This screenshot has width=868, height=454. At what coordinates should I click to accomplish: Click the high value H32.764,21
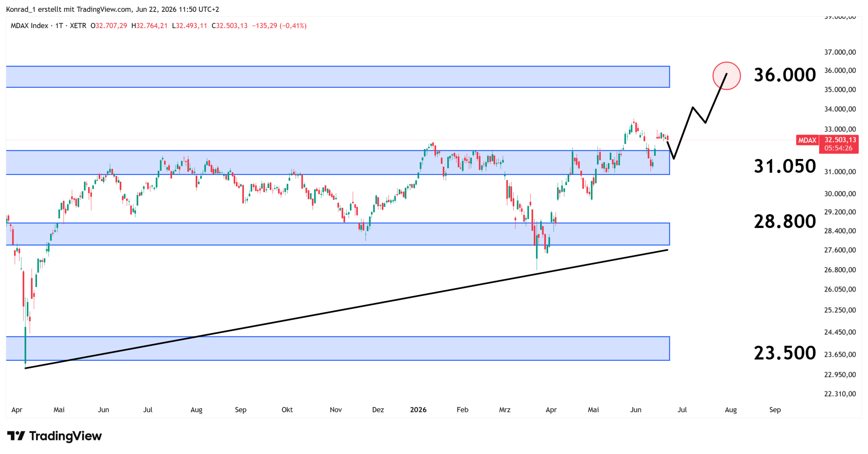click(x=149, y=26)
